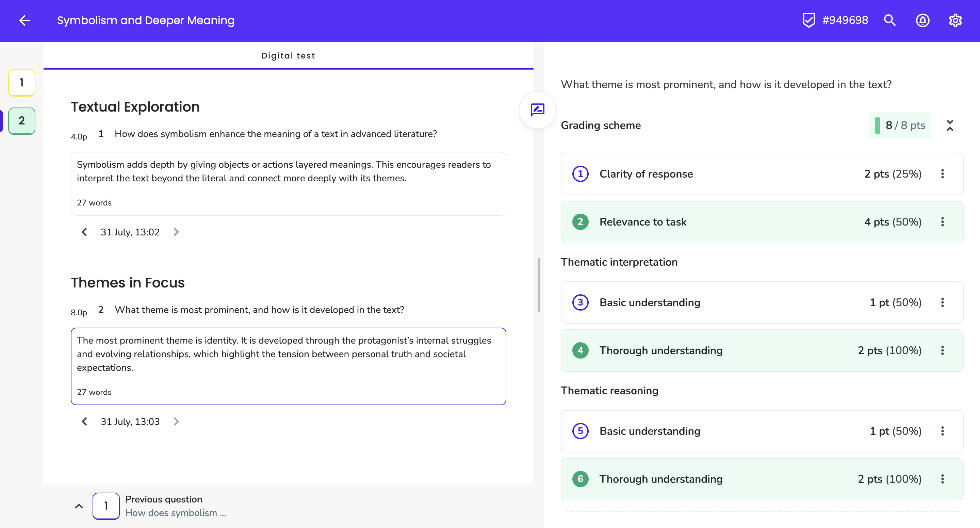Jump to question 2 in sidebar
980x528 pixels.
(22, 121)
